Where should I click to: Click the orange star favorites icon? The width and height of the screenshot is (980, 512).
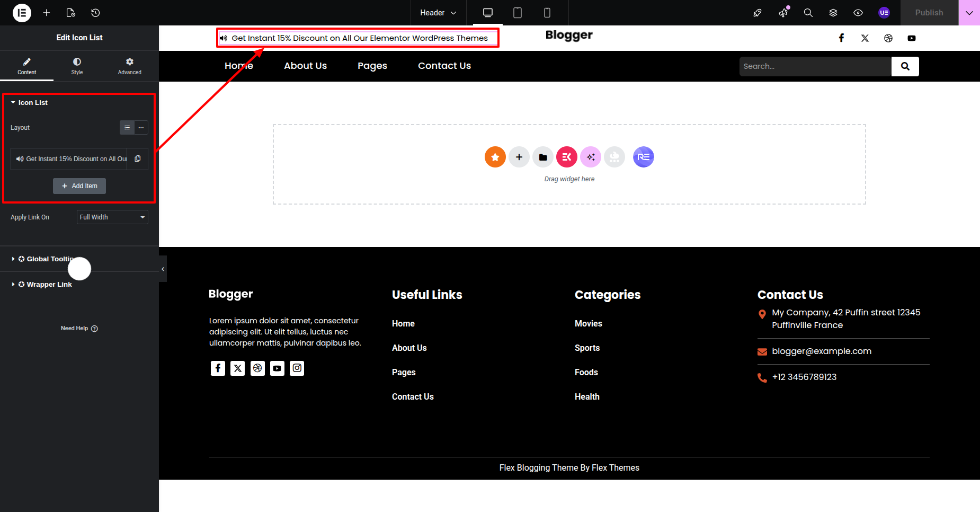(x=495, y=157)
